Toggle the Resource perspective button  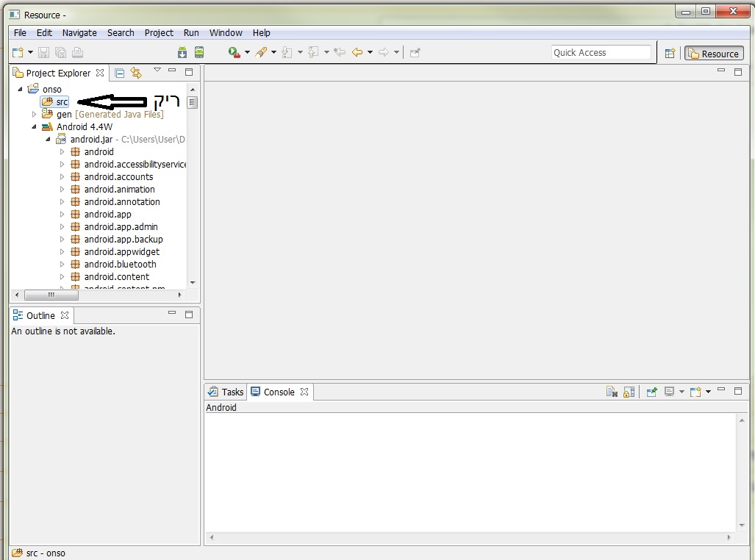714,53
